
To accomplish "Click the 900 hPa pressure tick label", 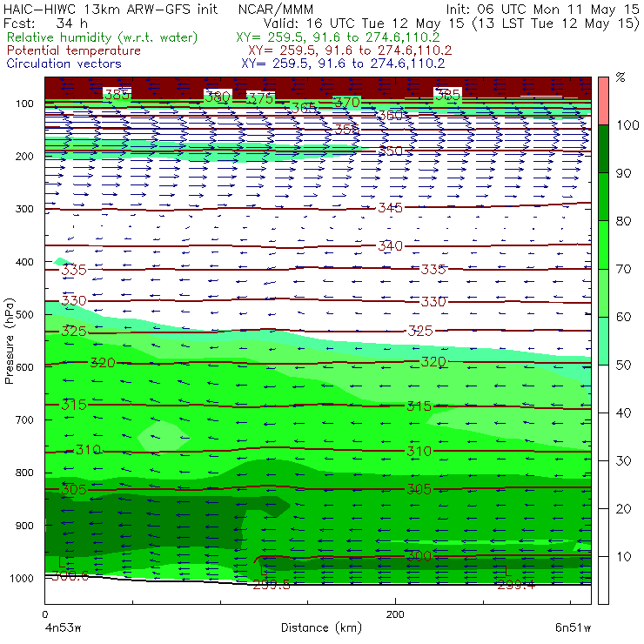I will 24,526.
